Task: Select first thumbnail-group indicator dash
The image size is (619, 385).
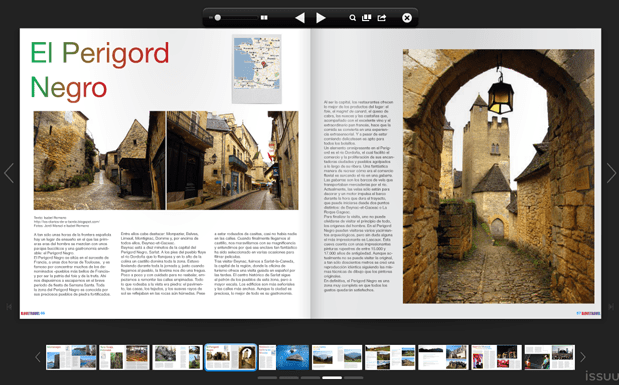Action: point(267,378)
